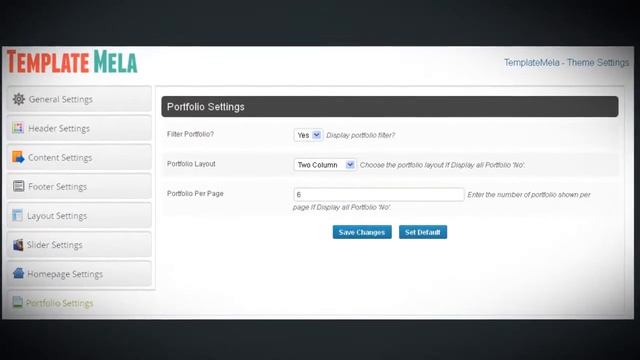640x360 pixels.
Task: Open General Settings tab label
Action: (60, 99)
